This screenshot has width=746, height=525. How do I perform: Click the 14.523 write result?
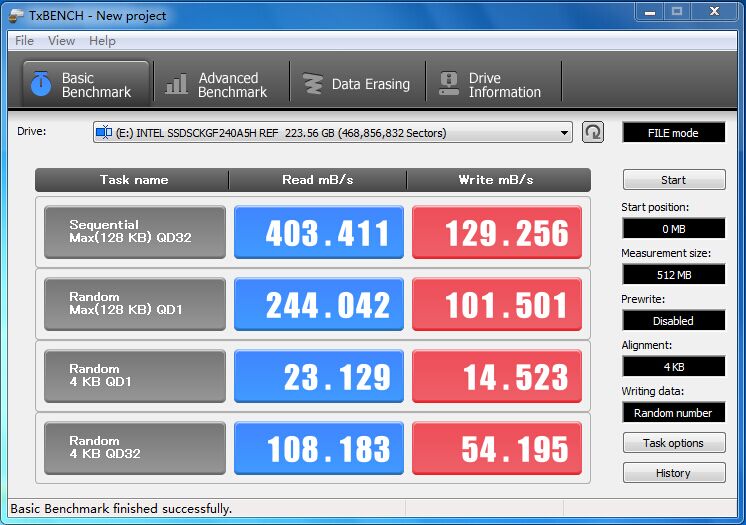point(497,376)
